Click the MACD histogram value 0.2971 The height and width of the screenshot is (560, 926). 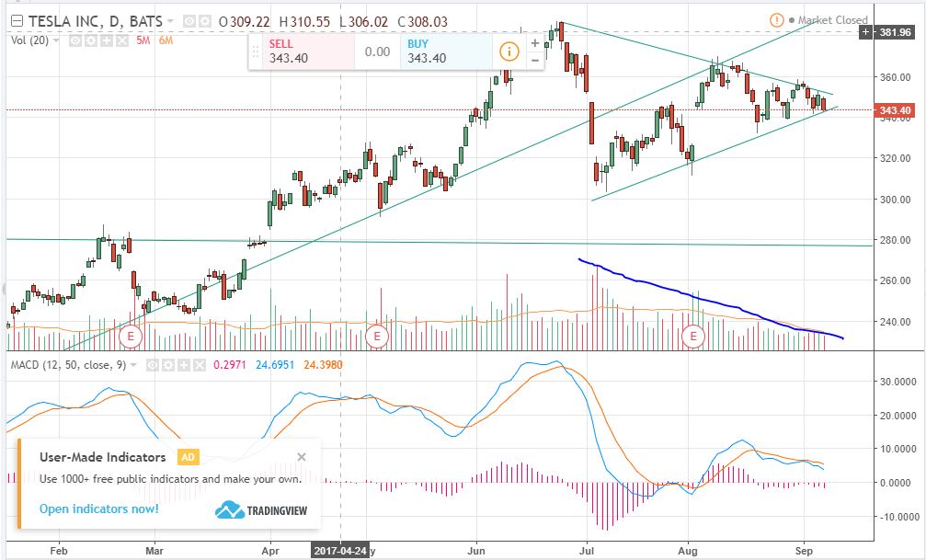point(230,365)
